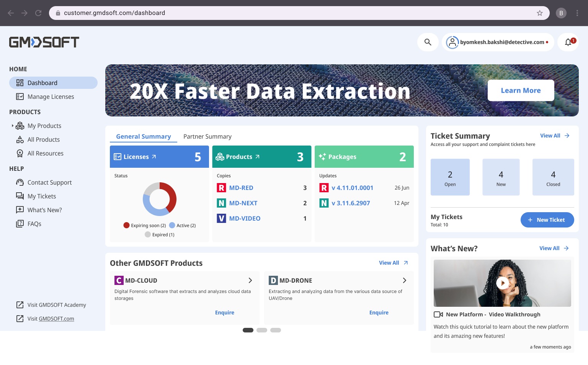588x365 pixels.
Task: Open browser three-dot menu
Action: coord(577,13)
